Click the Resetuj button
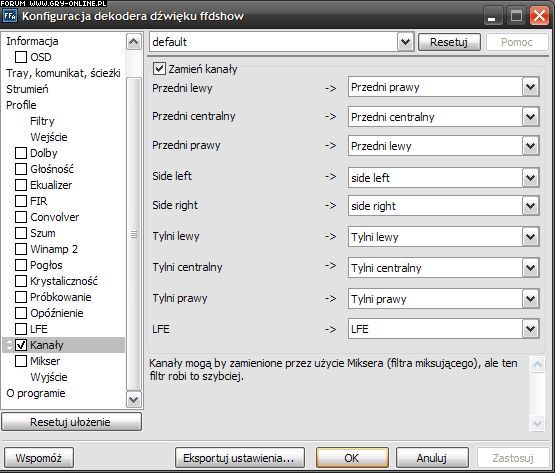 click(449, 42)
